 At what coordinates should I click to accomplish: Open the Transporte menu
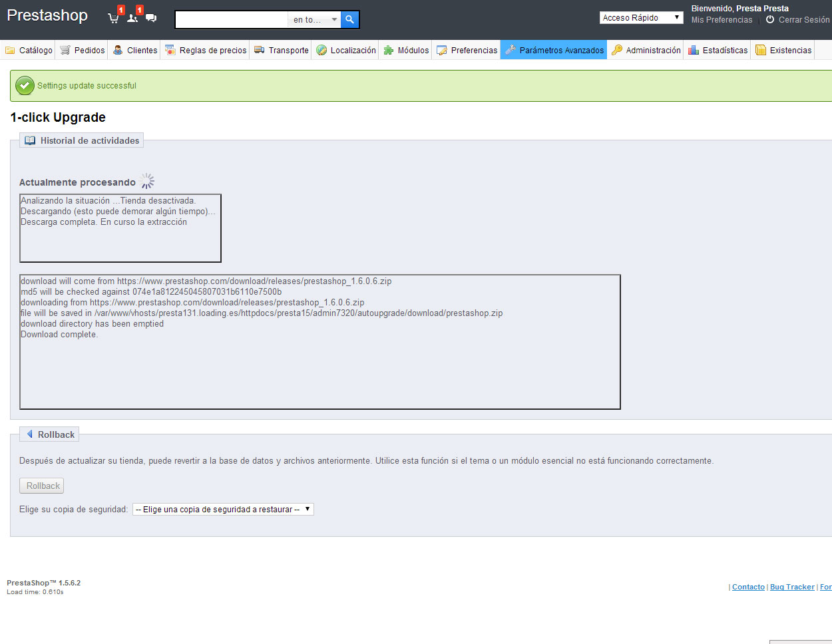tap(281, 50)
